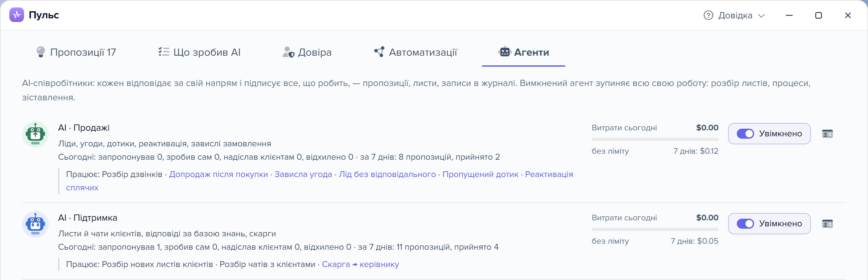Click the blue AI · Підтримка robot avatar

(35, 224)
